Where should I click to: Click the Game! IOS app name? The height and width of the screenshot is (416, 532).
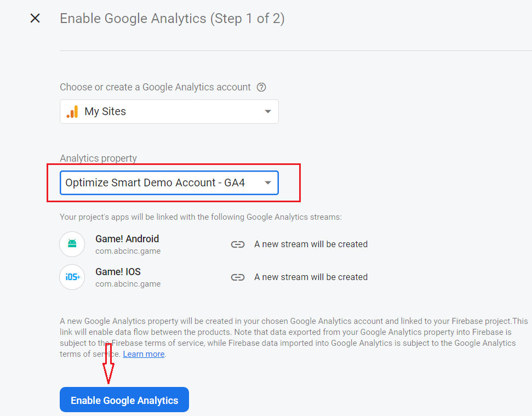coord(118,272)
